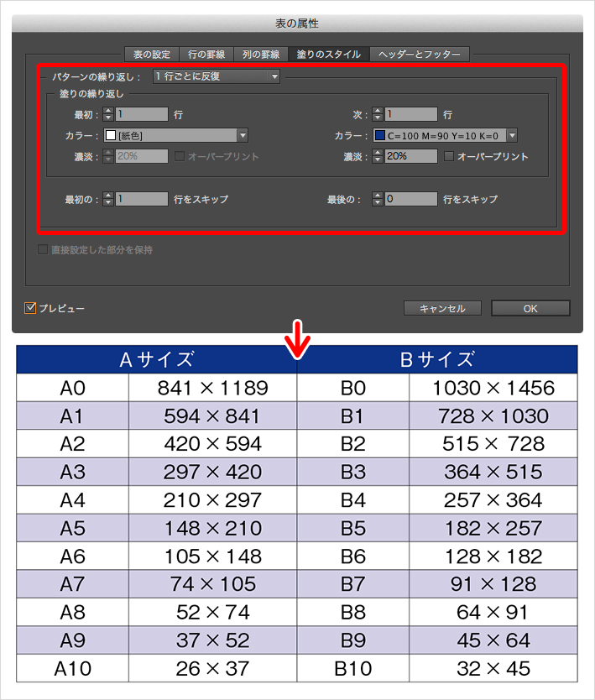Click the stepper arrows next to 次 rows
595x700 pixels.
click(378, 114)
